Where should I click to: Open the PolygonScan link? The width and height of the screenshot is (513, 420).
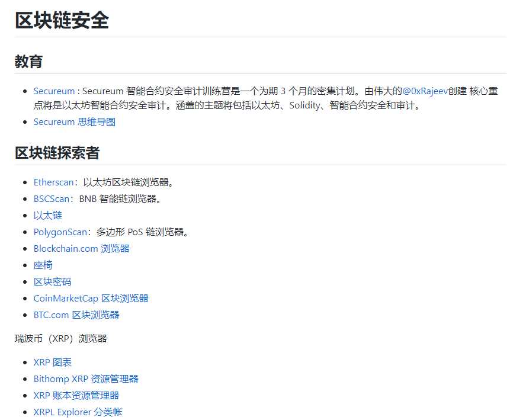60,232
